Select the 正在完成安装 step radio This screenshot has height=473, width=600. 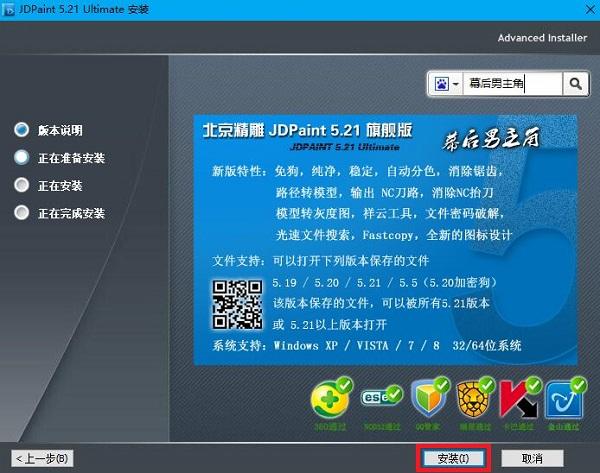coord(21,213)
